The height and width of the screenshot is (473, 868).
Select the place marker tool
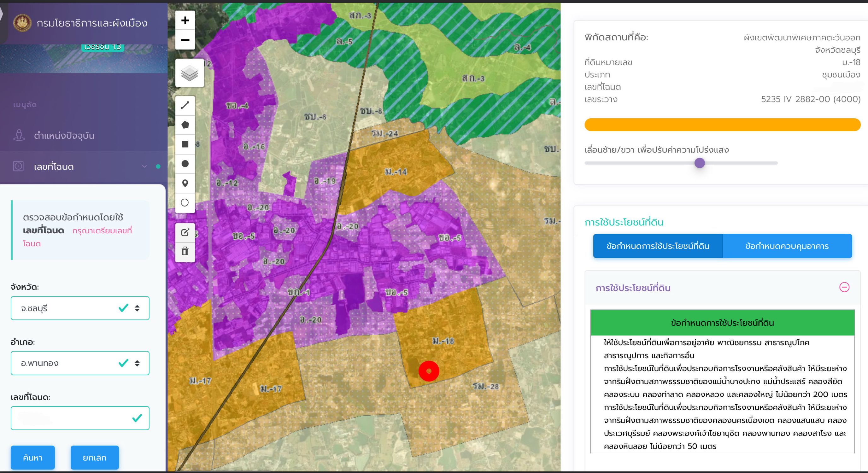[185, 183]
